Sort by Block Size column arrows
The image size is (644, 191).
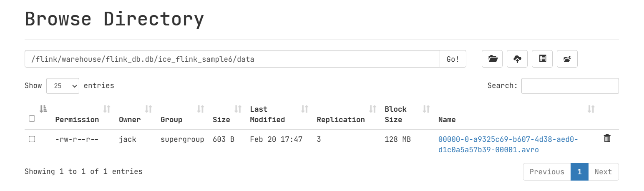coord(426,109)
